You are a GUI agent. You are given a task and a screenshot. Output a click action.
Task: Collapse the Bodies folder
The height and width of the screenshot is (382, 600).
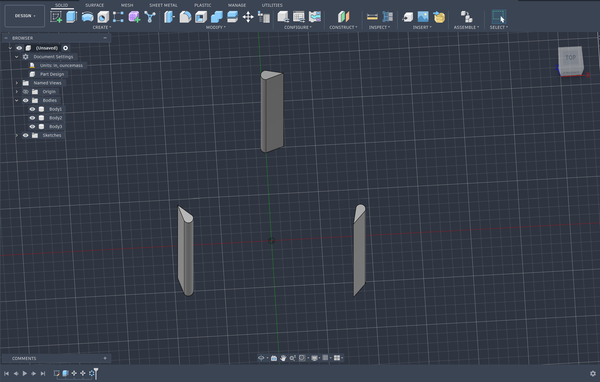pyautogui.click(x=16, y=100)
